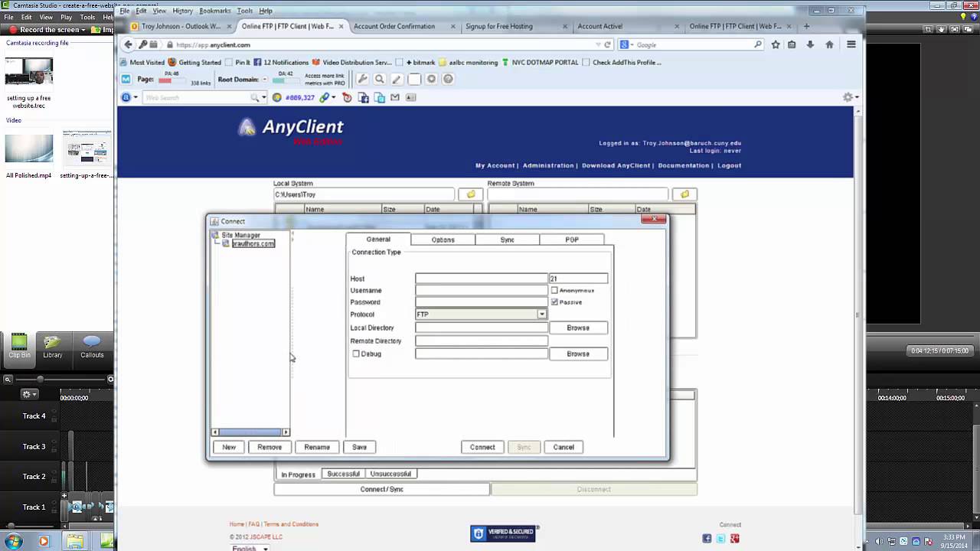The image size is (980, 551).
Task: Click the timeline zoom-out magnifier icon
Action: pos(8,380)
